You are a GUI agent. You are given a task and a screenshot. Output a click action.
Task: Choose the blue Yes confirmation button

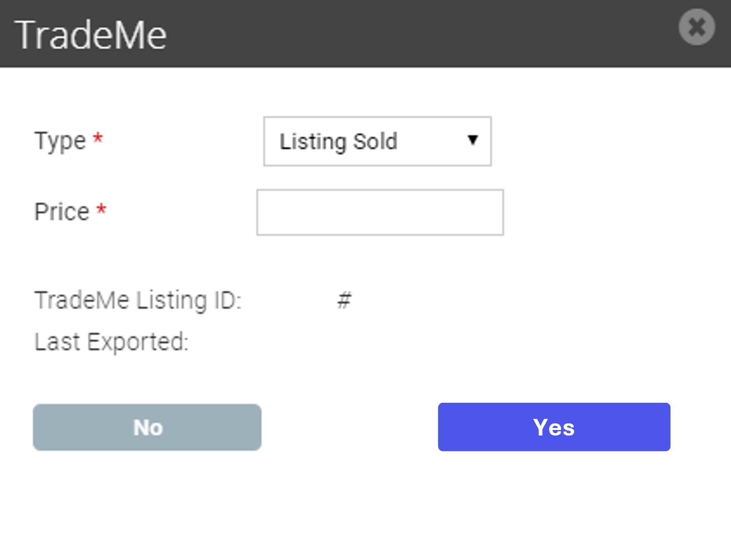[x=554, y=427]
